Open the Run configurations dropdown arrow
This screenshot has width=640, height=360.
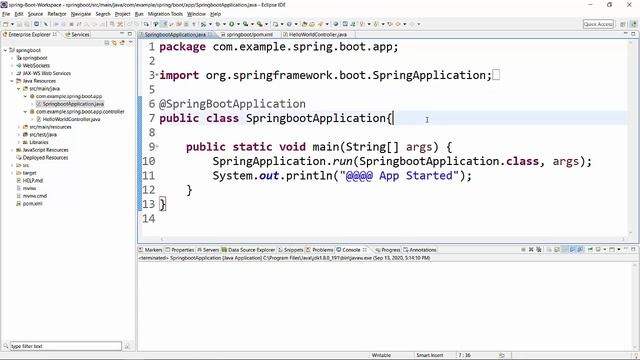click(x=238, y=24)
